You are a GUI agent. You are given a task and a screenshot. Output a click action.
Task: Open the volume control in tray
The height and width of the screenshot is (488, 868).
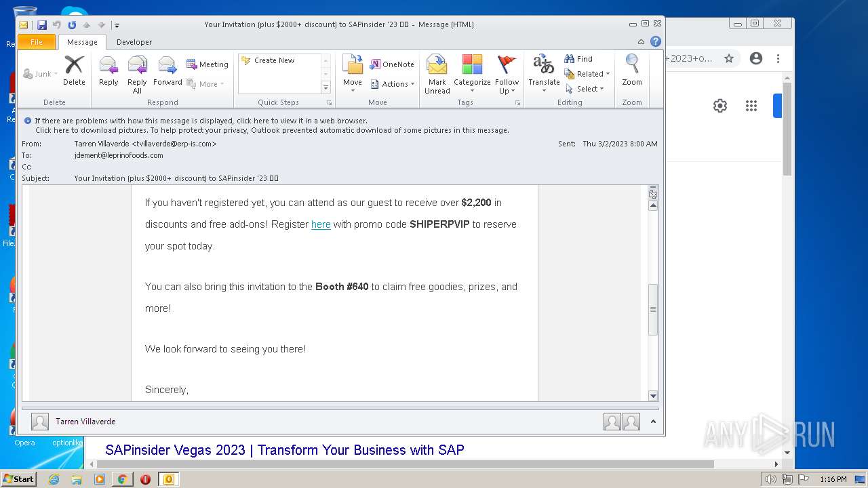tap(771, 479)
